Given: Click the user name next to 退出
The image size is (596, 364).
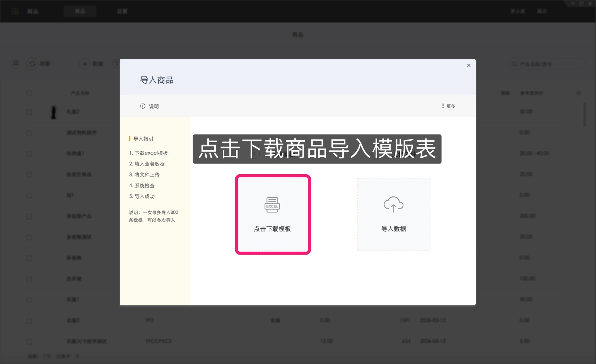Looking at the screenshot, I should tap(517, 11).
